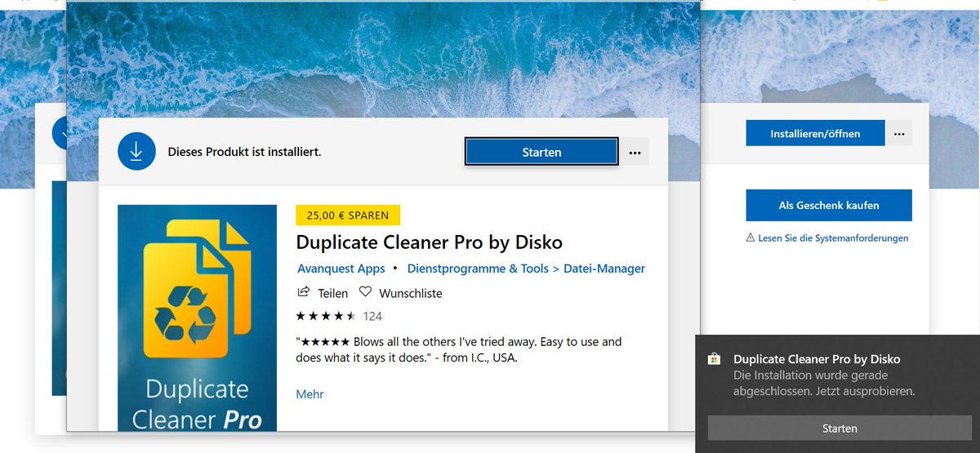
Task: Click the Wunschliste heart icon
Action: coord(365,292)
